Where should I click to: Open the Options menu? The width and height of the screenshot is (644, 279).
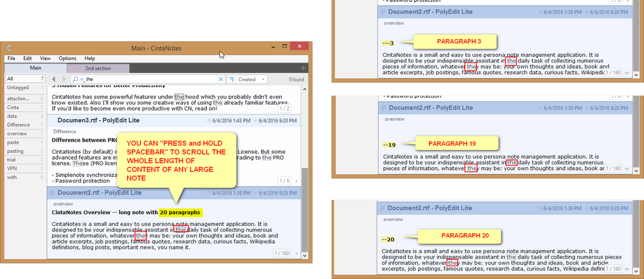click(68, 58)
